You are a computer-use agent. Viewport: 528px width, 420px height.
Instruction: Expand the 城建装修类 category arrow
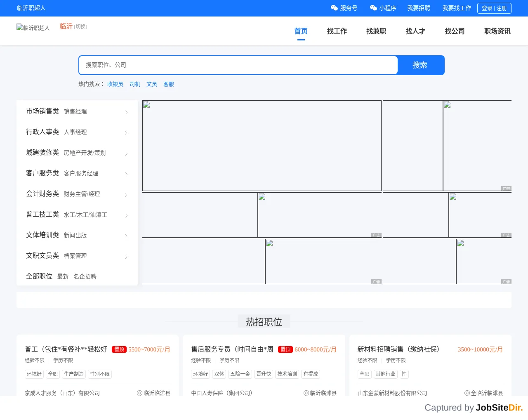126,153
